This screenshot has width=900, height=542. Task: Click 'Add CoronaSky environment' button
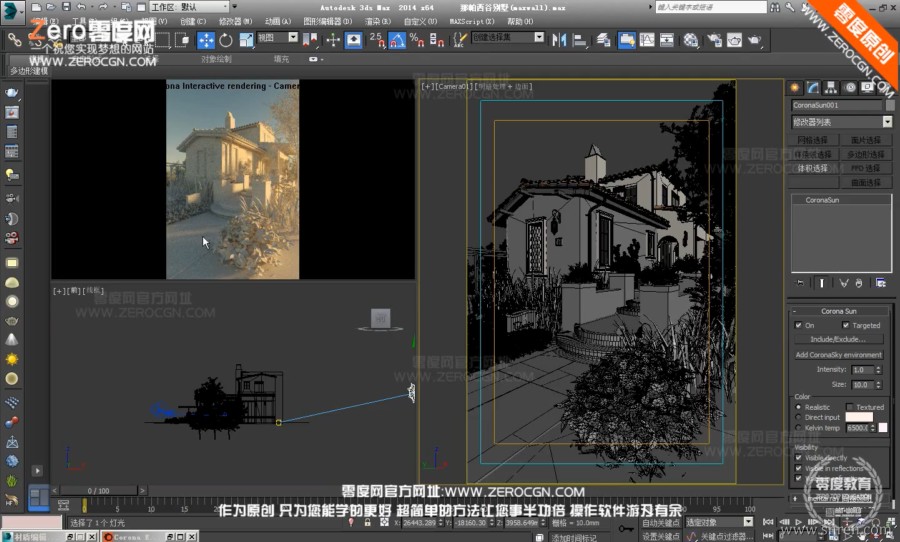tap(838, 354)
